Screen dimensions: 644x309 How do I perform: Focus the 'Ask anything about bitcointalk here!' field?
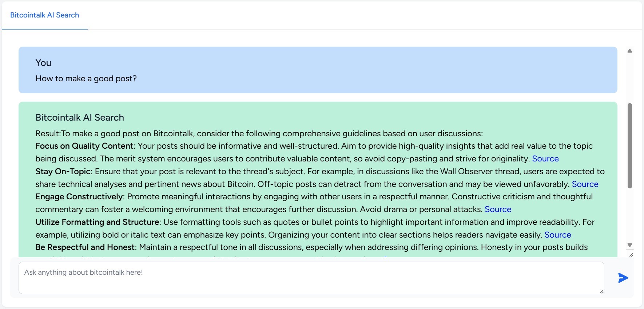coord(311,278)
